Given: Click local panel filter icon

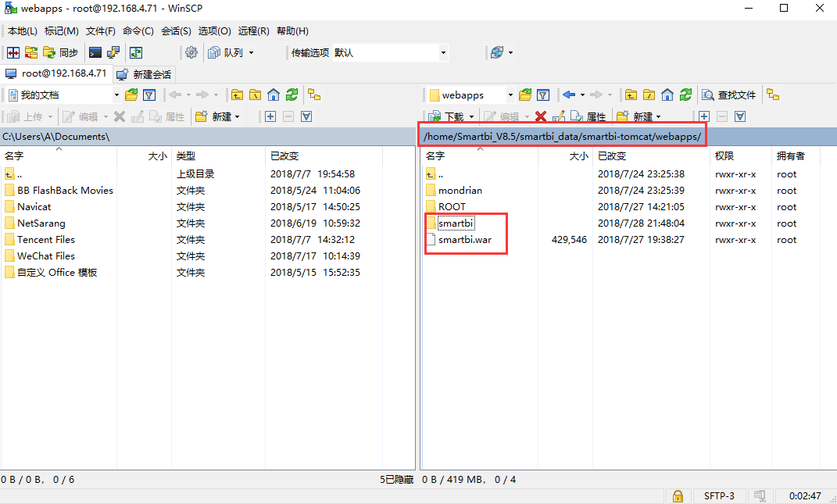Looking at the screenshot, I should click(x=149, y=95).
